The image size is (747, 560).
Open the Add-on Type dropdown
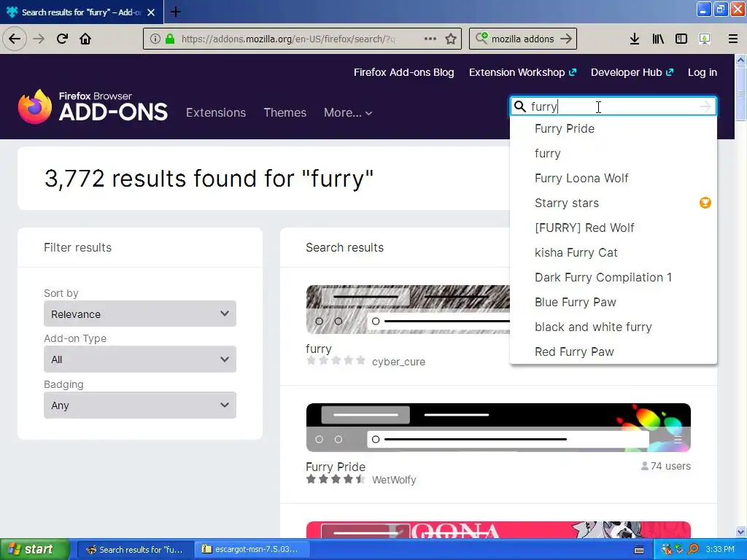[x=140, y=359]
